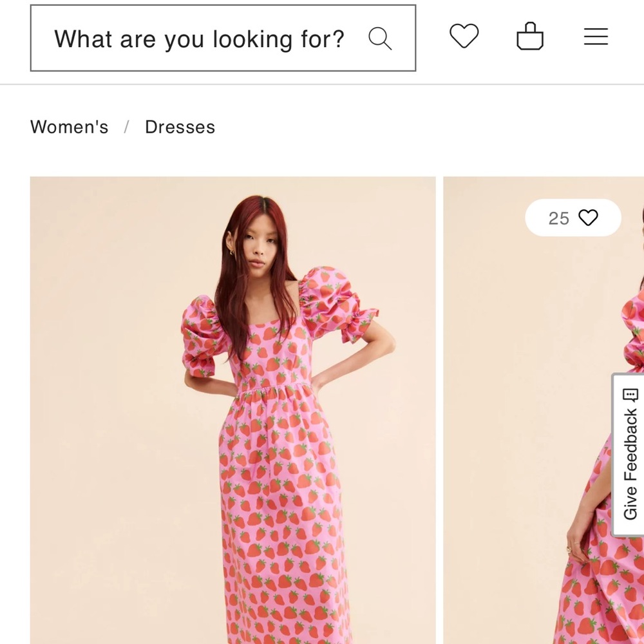View the main strawberry dress product image
Viewport: 644px width, 644px height.
click(233, 410)
